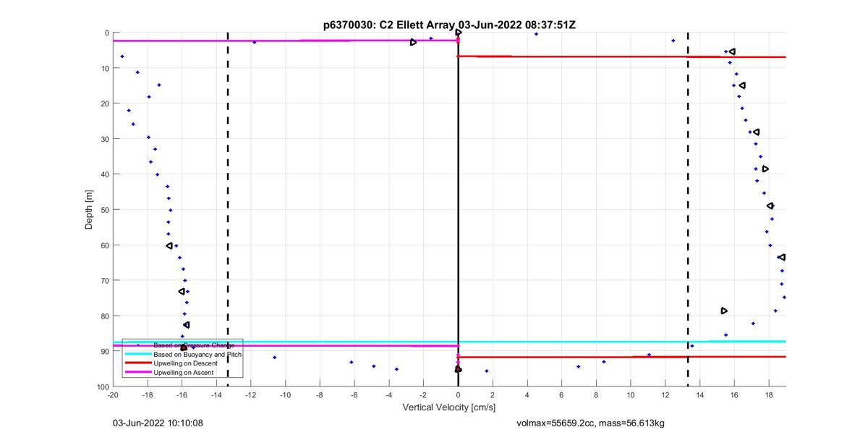This screenshot has height=435, width=868.
Task: Click depth axis tick label '70'
Action: (104, 280)
